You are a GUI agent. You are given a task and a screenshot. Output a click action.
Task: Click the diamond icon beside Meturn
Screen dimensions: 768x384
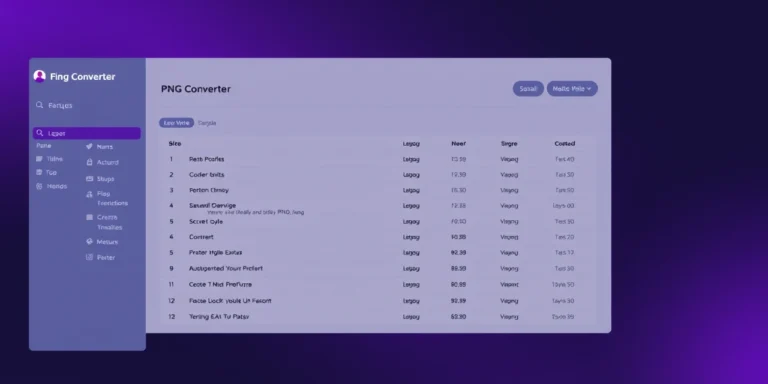[x=89, y=241]
